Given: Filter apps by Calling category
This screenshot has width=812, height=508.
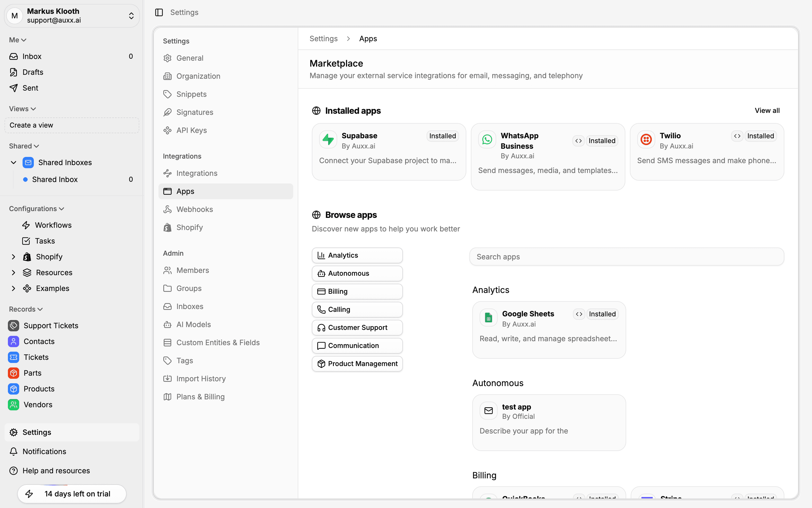Looking at the screenshot, I should click(x=357, y=309).
